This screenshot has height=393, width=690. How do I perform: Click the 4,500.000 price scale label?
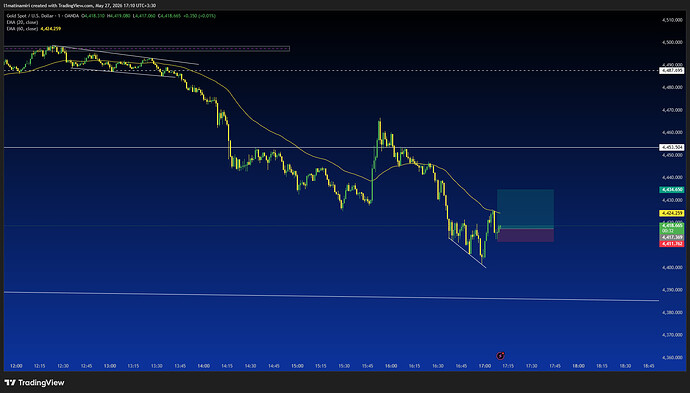(672, 42)
